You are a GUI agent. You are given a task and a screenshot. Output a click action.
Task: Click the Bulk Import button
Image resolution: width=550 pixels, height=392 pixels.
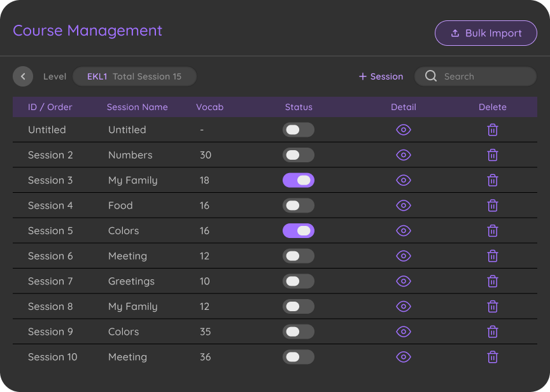pos(486,33)
